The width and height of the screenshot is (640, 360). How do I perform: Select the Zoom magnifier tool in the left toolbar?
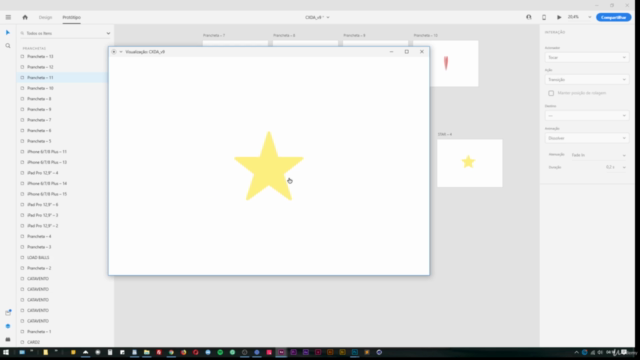click(8, 46)
